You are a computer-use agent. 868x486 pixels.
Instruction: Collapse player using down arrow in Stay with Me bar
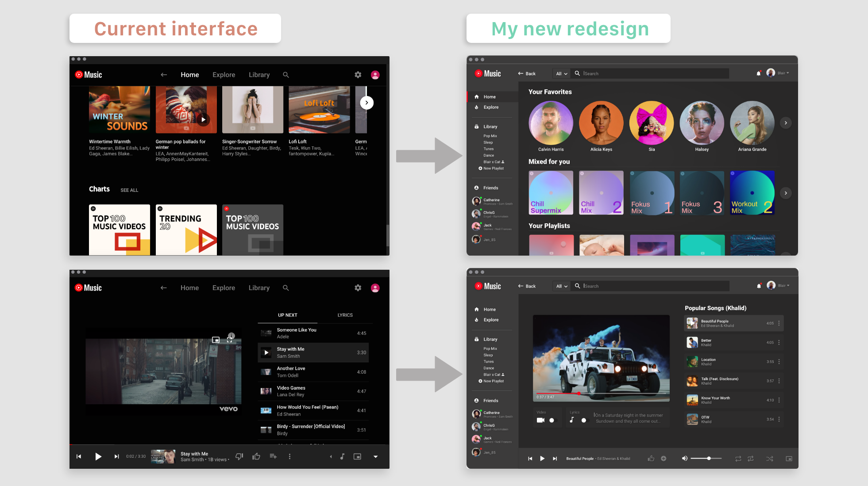(375, 456)
